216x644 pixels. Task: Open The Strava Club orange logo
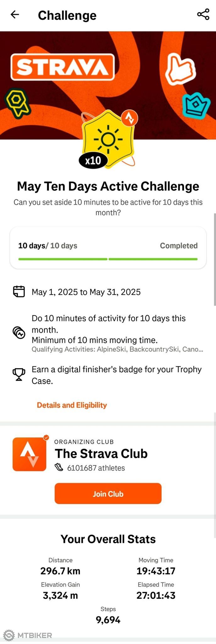[x=30, y=454]
